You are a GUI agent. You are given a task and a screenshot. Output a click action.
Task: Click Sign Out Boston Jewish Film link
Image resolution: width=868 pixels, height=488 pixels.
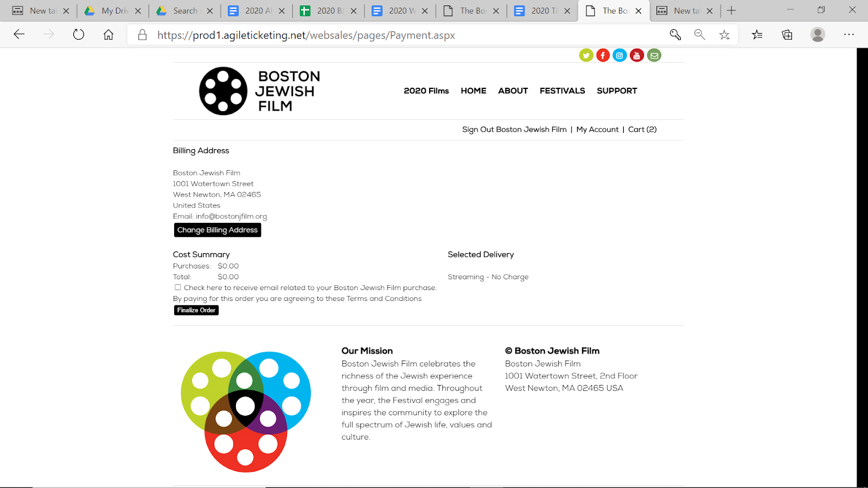pyautogui.click(x=514, y=130)
